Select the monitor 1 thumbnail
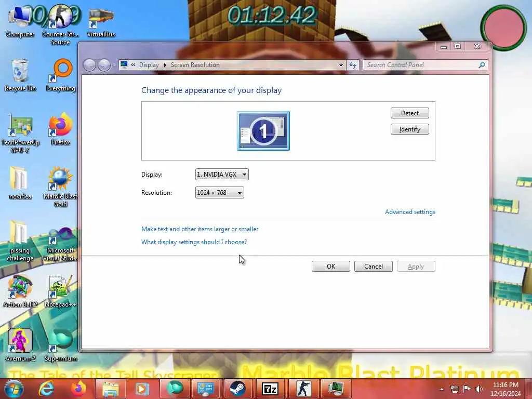The height and width of the screenshot is (399, 532). [263, 131]
